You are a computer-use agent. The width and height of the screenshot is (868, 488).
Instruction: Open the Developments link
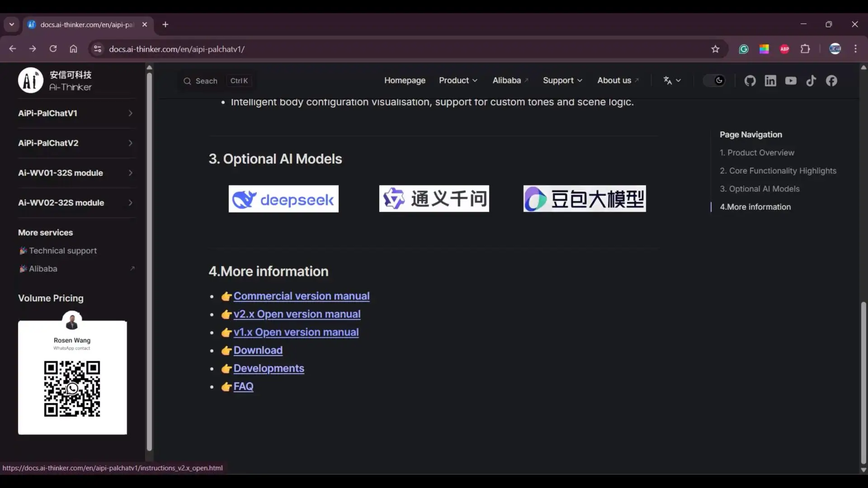(269, 368)
